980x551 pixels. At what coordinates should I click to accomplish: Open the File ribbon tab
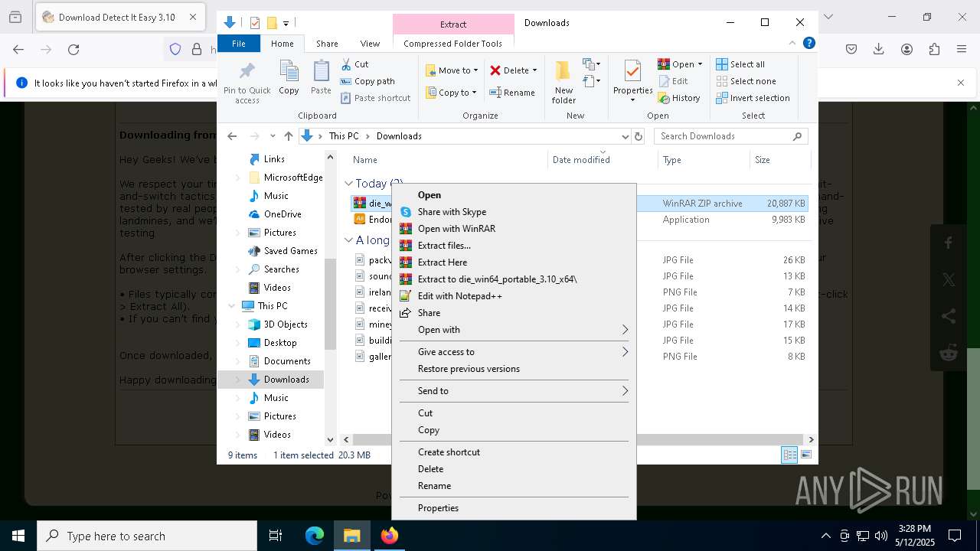coord(239,44)
